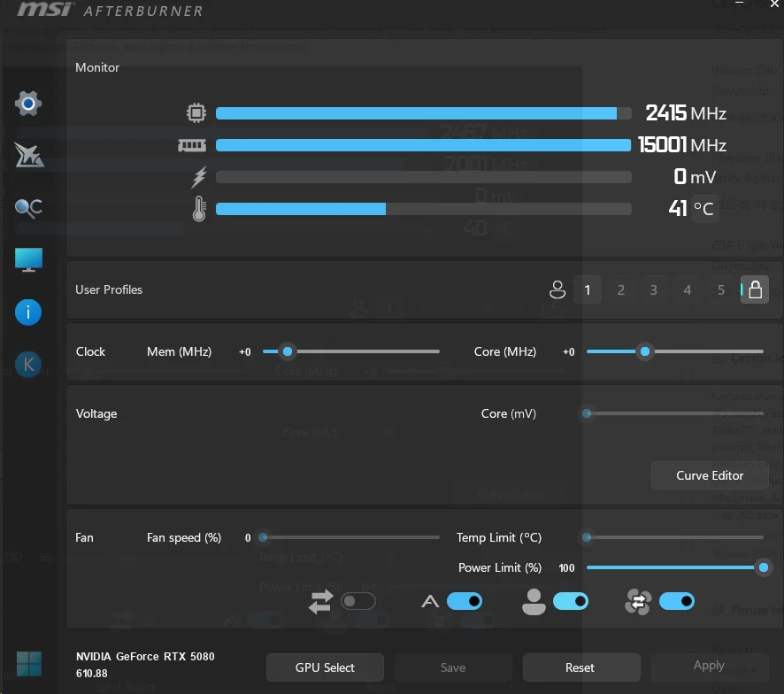784x694 pixels.
Task: Select user profile 1
Action: click(x=587, y=289)
